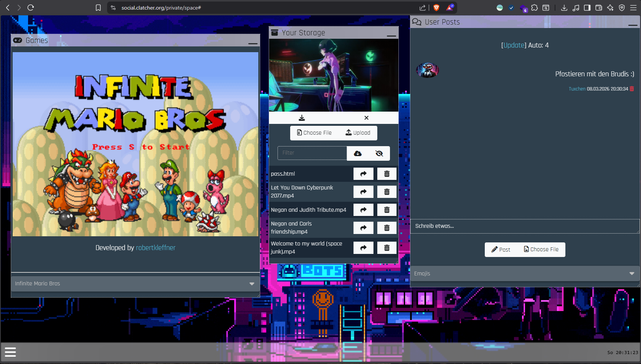Share Negan and Judith Tribute.mp4
The width and height of the screenshot is (641, 364).
(x=363, y=210)
